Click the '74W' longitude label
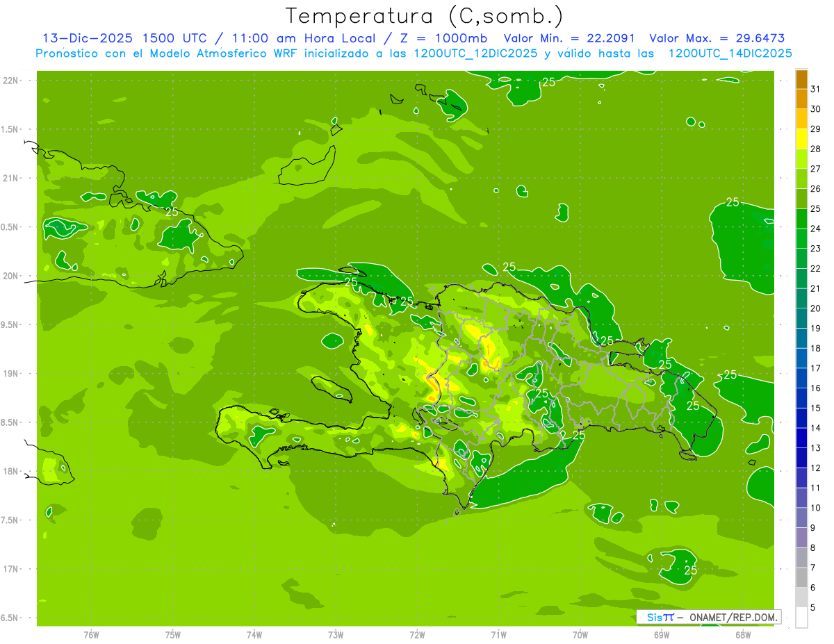834x644 pixels. click(254, 634)
